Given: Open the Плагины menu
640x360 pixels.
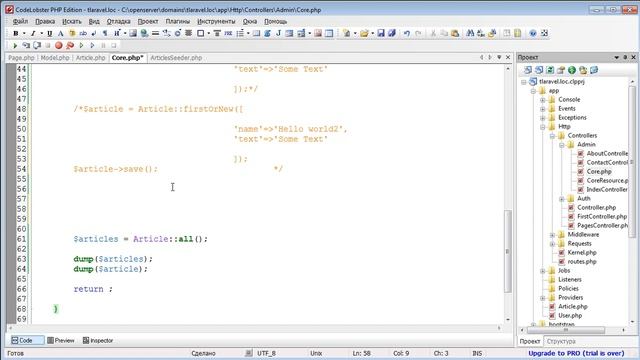Looking at the screenshot, I should coord(178,21).
